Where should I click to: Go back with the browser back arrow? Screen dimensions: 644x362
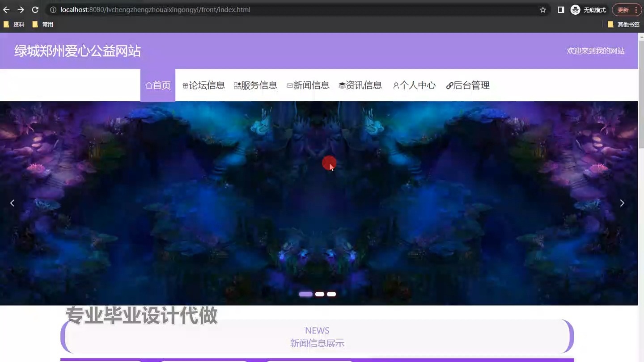pyautogui.click(x=6, y=10)
